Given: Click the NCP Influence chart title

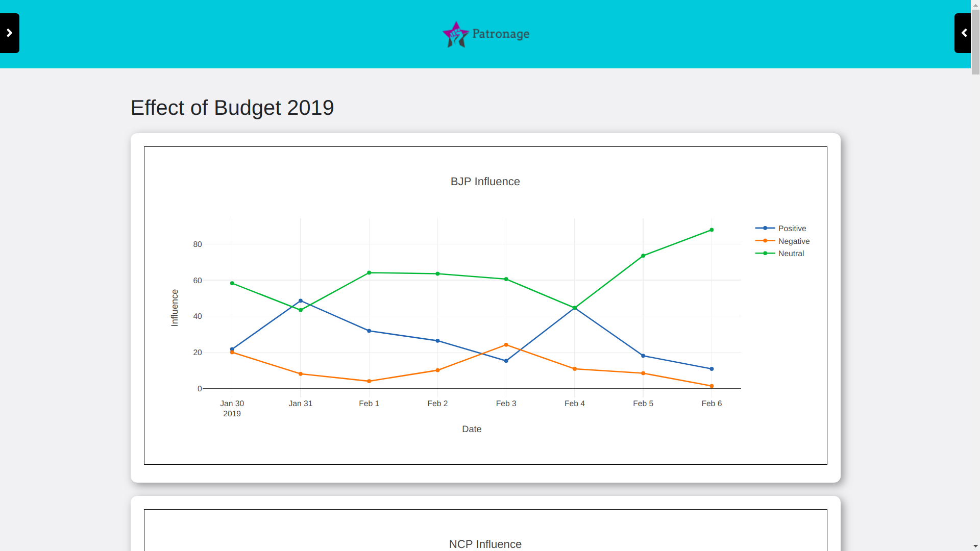Looking at the screenshot, I should (x=485, y=544).
